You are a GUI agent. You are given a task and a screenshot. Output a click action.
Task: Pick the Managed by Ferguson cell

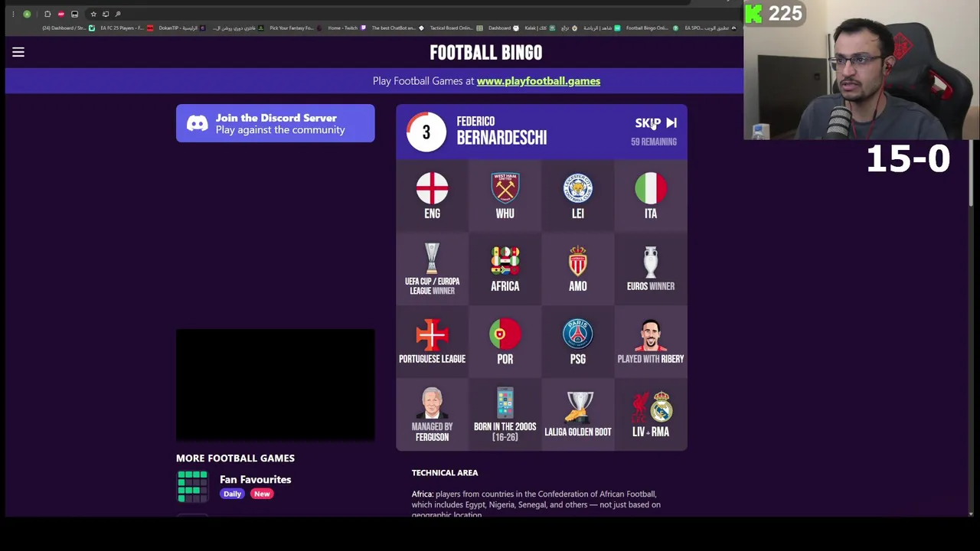pyautogui.click(x=432, y=414)
